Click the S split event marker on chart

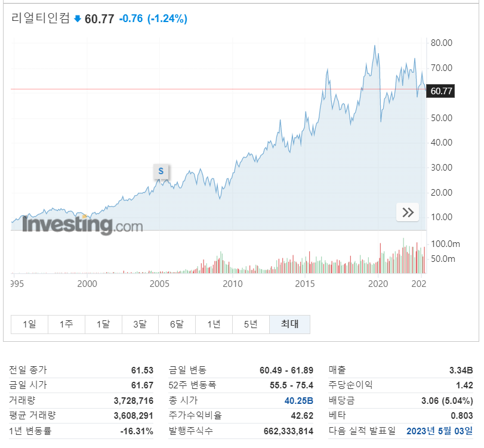[x=160, y=172]
